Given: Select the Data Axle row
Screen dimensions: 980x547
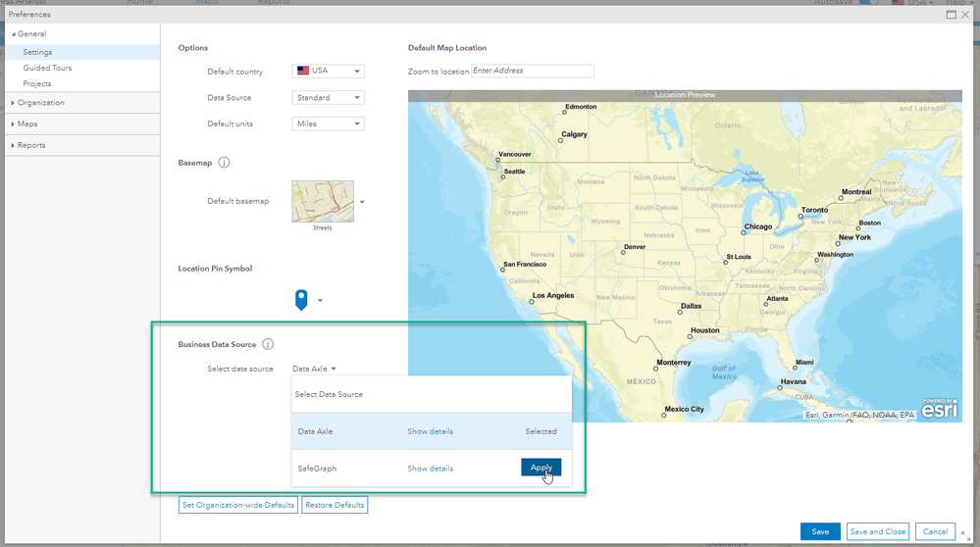Looking at the screenshot, I should click(432, 431).
